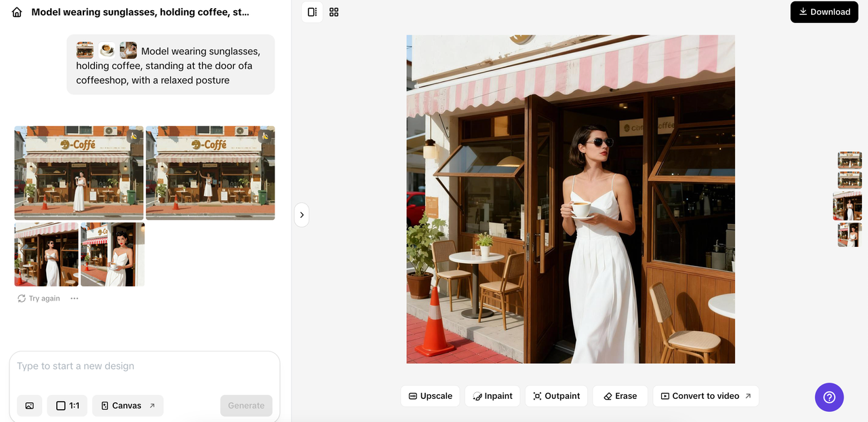Collapse the side panel with the chevron

[301, 214]
